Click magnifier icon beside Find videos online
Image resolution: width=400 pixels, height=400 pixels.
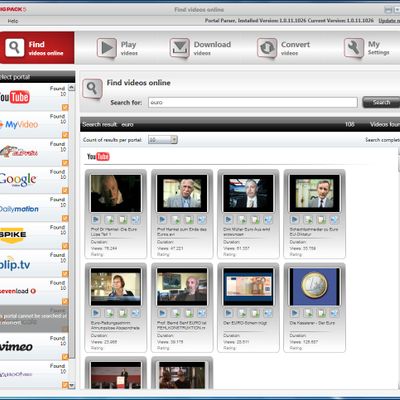[x=92, y=89]
